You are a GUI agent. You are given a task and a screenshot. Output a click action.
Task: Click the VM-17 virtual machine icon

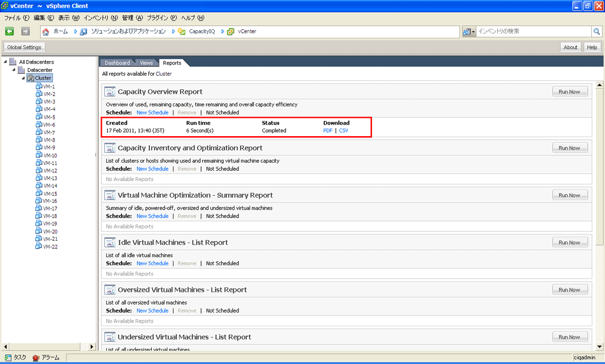click(39, 208)
